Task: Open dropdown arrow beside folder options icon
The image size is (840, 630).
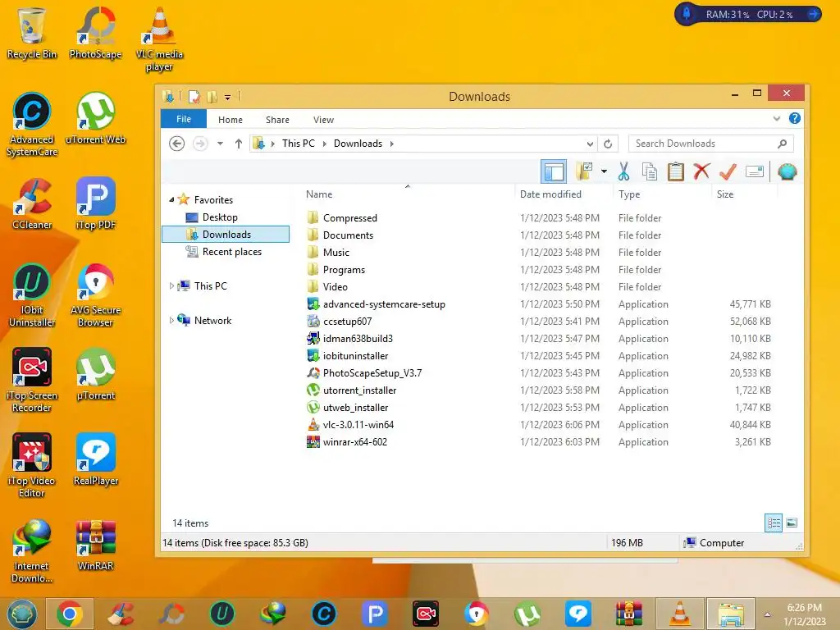Action: (x=604, y=172)
